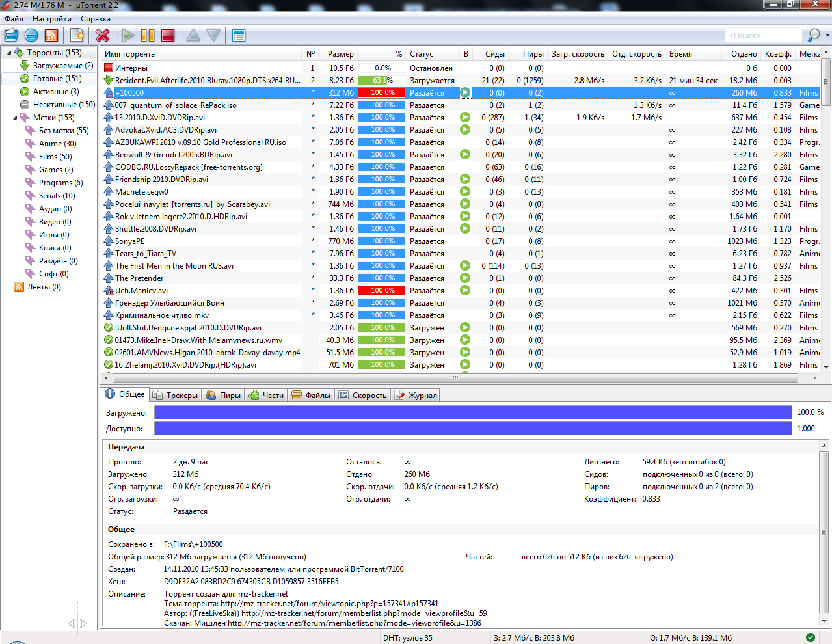Start torrent with green play icon
Image resolution: width=832 pixels, height=644 pixels.
tap(128, 35)
